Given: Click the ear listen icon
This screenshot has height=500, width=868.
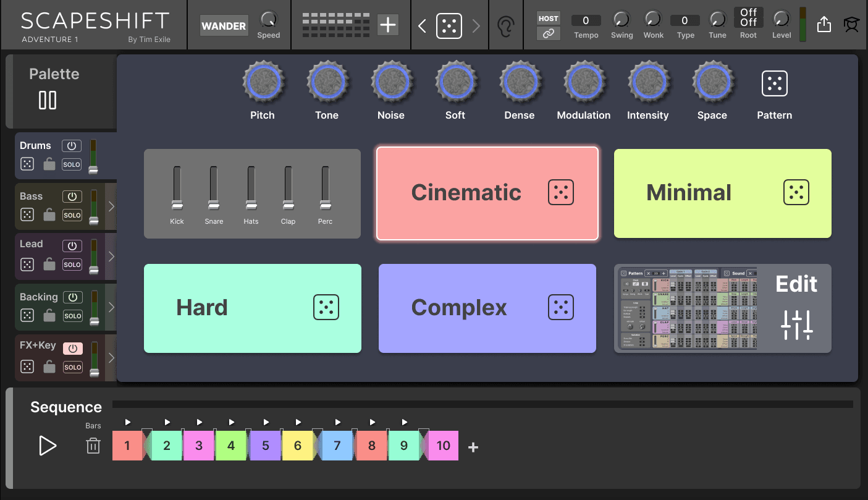Looking at the screenshot, I should pos(506,26).
